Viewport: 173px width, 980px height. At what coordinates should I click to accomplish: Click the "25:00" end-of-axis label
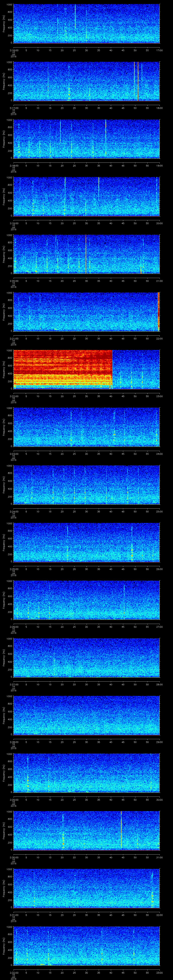[x=159, y=511]
